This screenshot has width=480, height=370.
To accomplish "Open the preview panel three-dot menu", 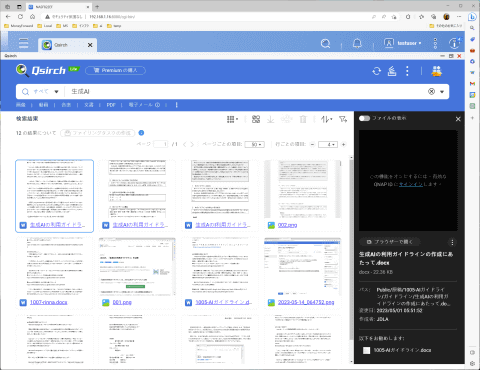I will click(x=452, y=242).
